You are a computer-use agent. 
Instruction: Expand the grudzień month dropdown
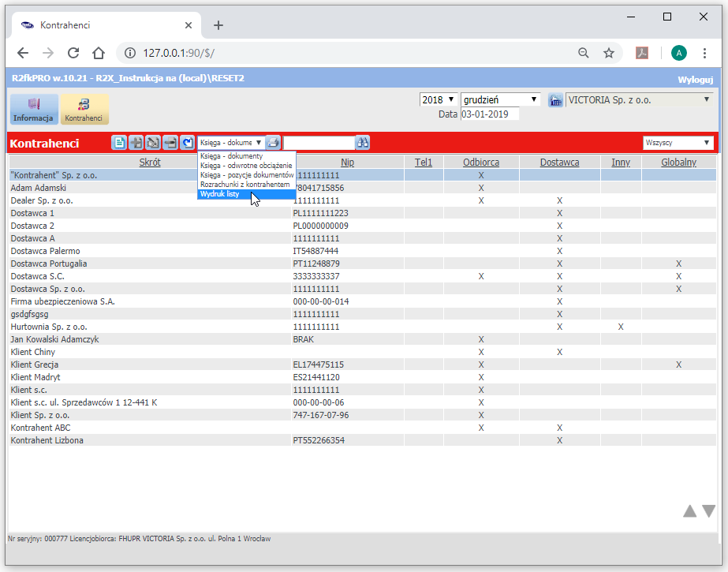pos(500,100)
